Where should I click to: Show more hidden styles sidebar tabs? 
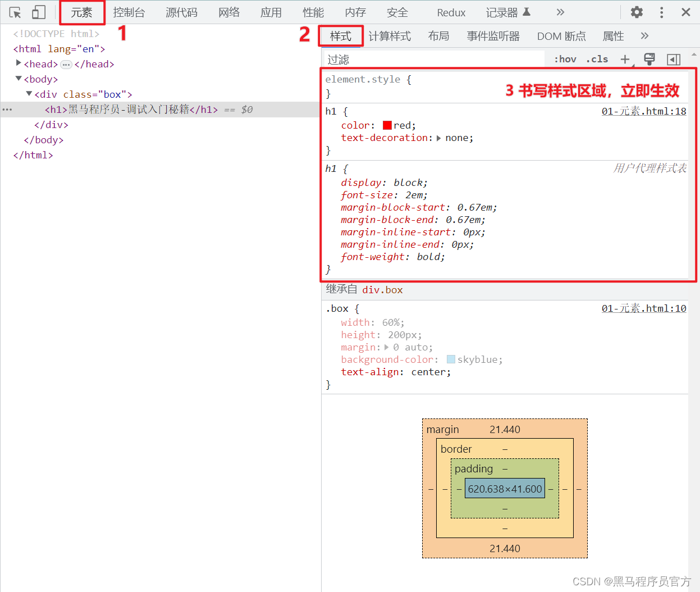[644, 36]
